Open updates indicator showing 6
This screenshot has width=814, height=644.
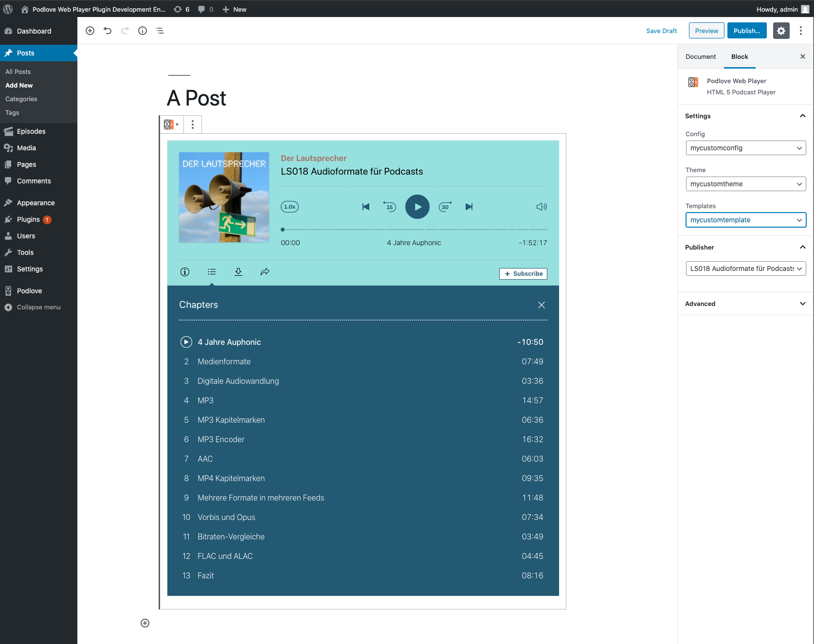pyautogui.click(x=182, y=9)
